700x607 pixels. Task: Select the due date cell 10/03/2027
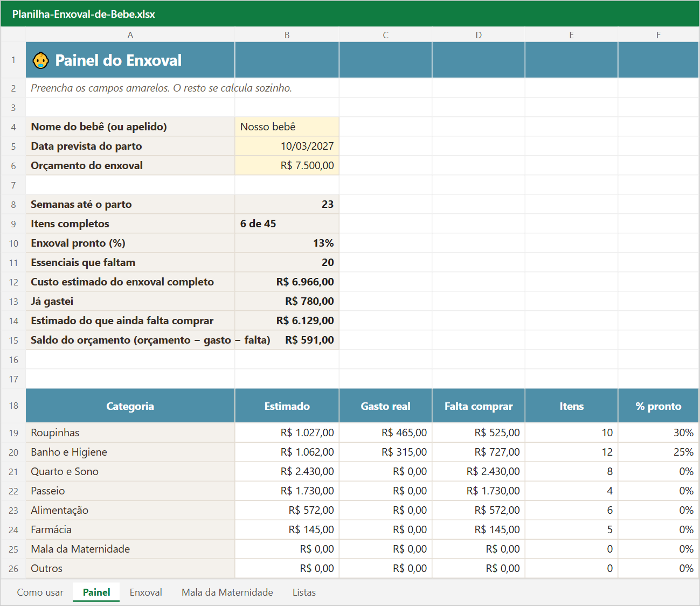(x=287, y=146)
